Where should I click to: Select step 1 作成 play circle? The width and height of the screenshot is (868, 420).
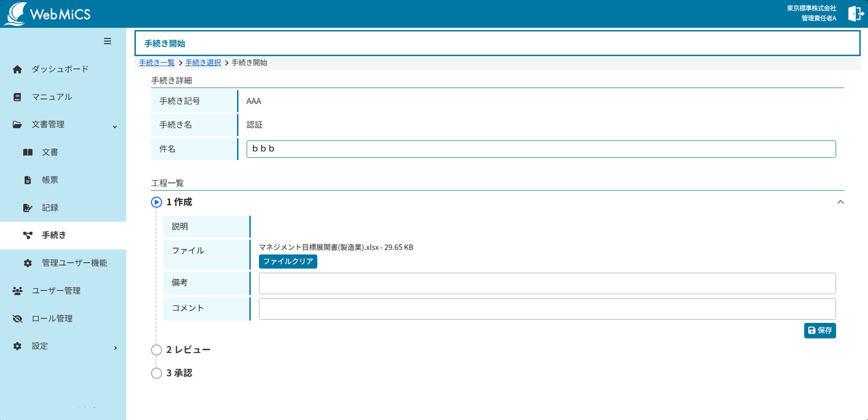(156, 202)
